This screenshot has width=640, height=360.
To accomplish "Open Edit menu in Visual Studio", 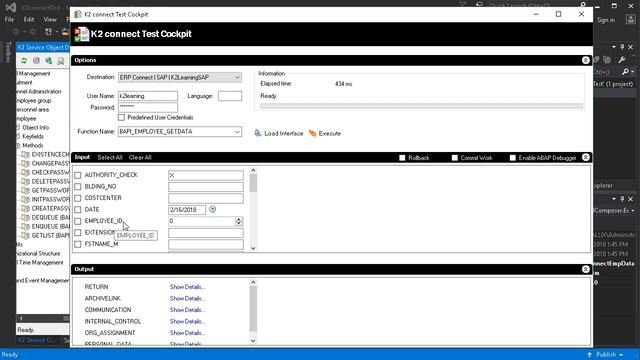I will point(29,19).
